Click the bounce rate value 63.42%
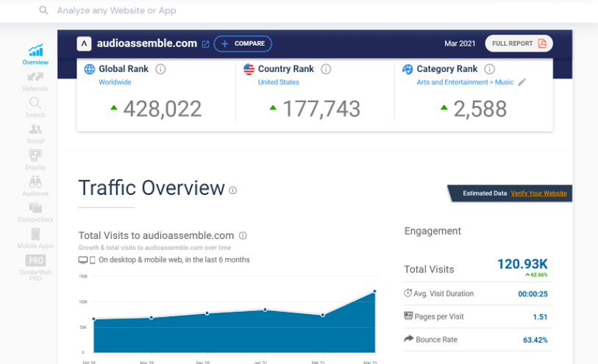The image size is (598, 364). point(535,340)
